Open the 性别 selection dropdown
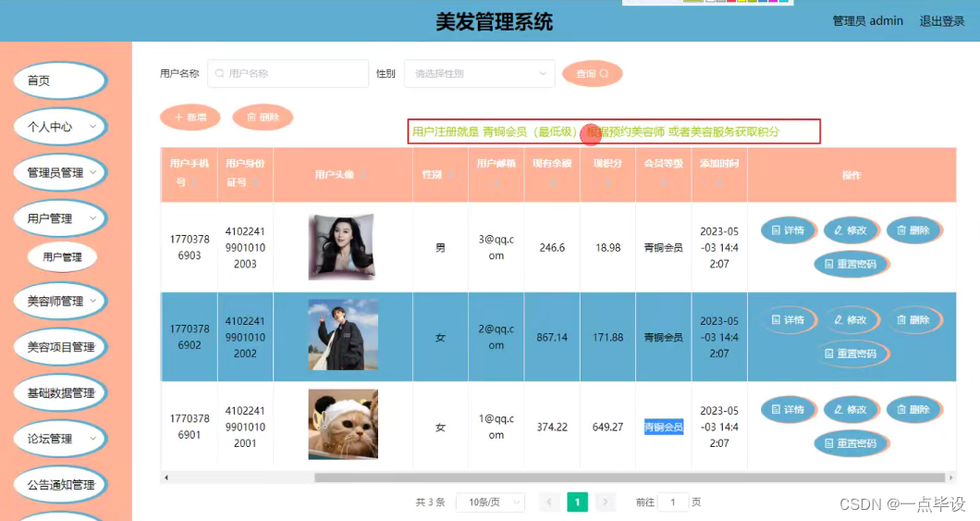Viewport: 980px width, 521px height. tap(480, 74)
